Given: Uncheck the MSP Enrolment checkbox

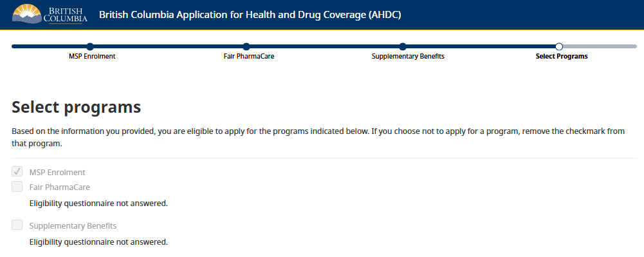Looking at the screenshot, I should pos(17,171).
